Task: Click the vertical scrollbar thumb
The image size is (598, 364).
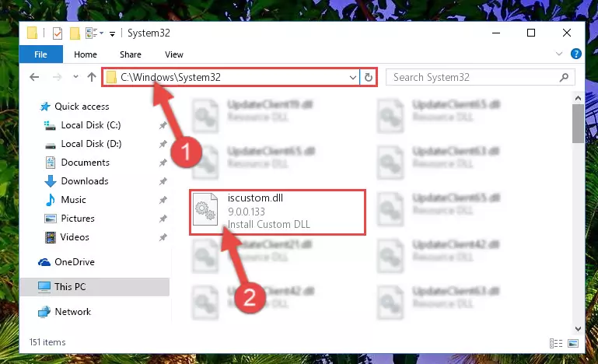Action: click(578, 124)
